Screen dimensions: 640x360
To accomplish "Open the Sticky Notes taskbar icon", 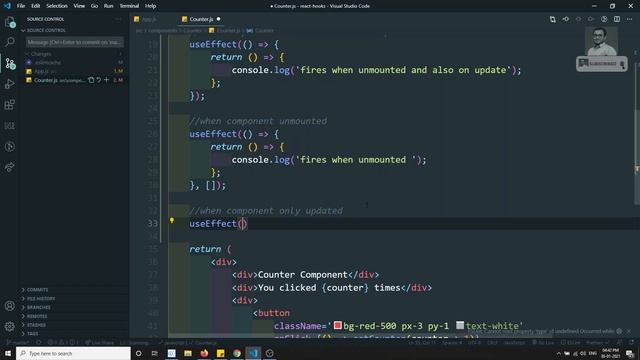I will pyautogui.click(x=220, y=353).
